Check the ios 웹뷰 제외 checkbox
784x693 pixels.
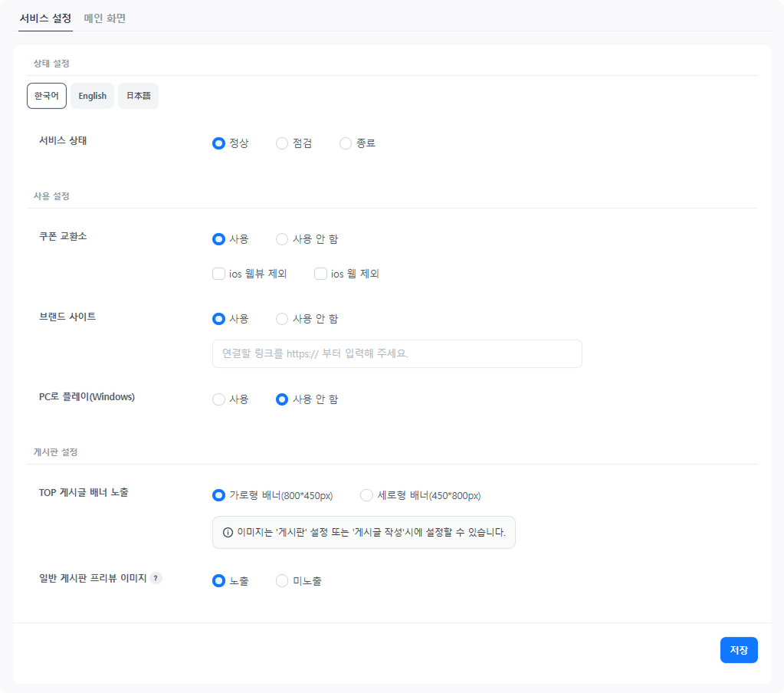click(x=218, y=274)
